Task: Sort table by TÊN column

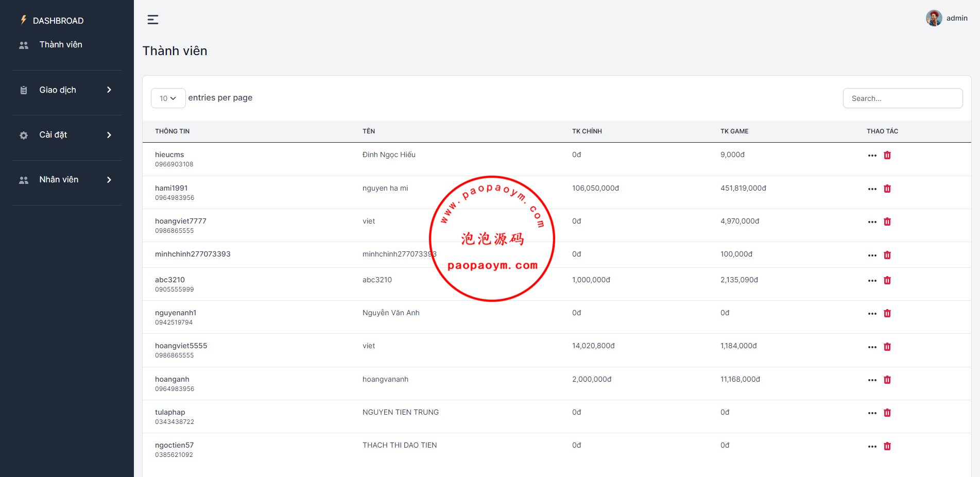Action: click(368, 131)
